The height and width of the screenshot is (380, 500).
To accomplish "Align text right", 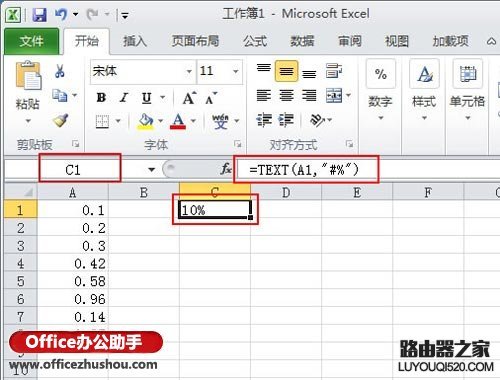I will (x=309, y=96).
